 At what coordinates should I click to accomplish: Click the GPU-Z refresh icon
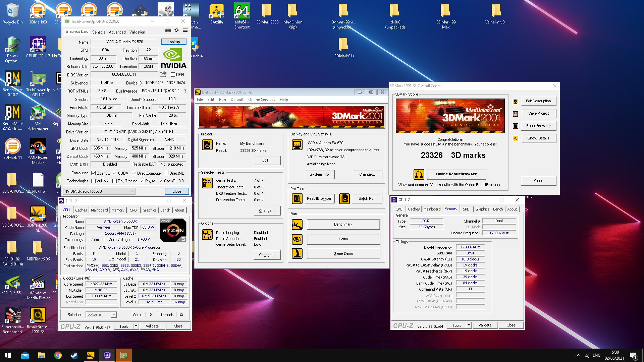176,31
